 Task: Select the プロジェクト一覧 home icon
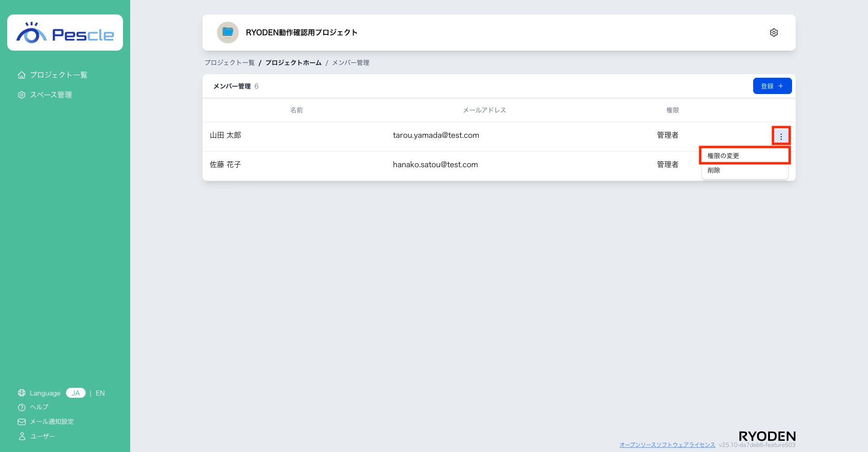click(x=21, y=75)
